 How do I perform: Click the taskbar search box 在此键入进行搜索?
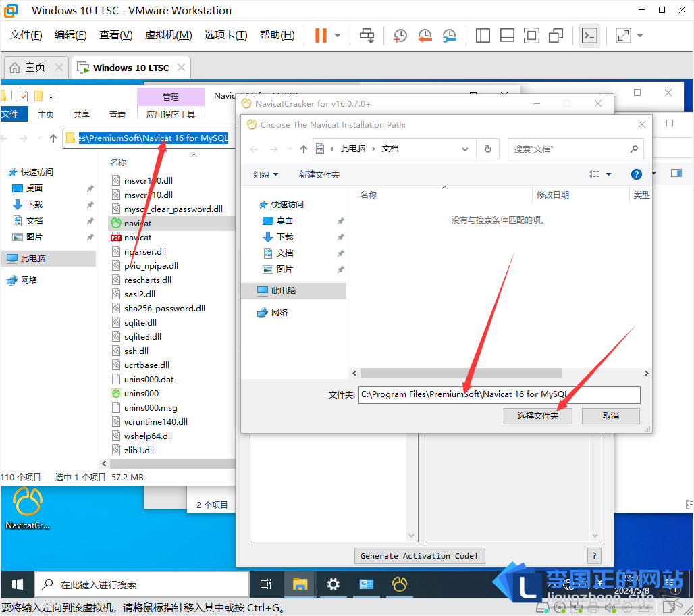(x=142, y=584)
